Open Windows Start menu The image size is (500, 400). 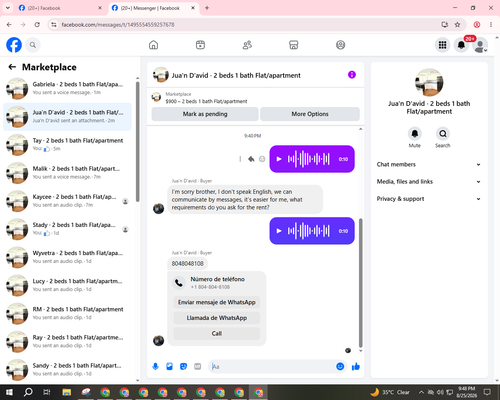point(9,392)
